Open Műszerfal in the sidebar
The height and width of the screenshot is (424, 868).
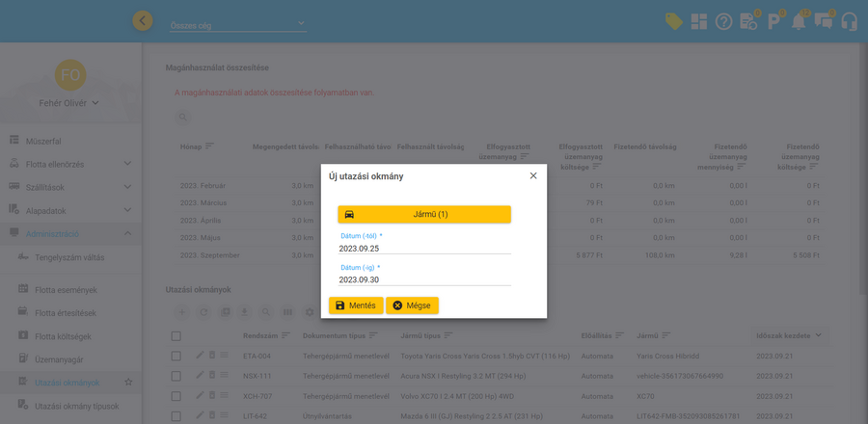[x=42, y=141]
